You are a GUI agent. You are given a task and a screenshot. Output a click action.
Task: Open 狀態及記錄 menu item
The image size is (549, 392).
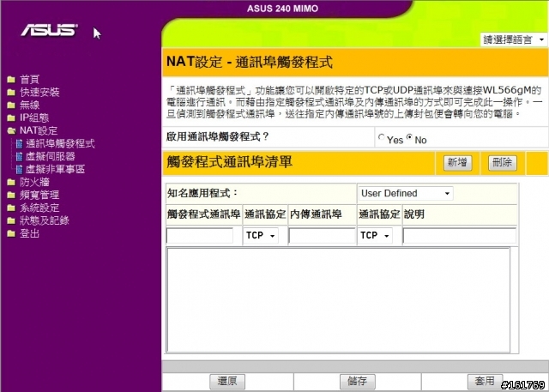pos(44,220)
